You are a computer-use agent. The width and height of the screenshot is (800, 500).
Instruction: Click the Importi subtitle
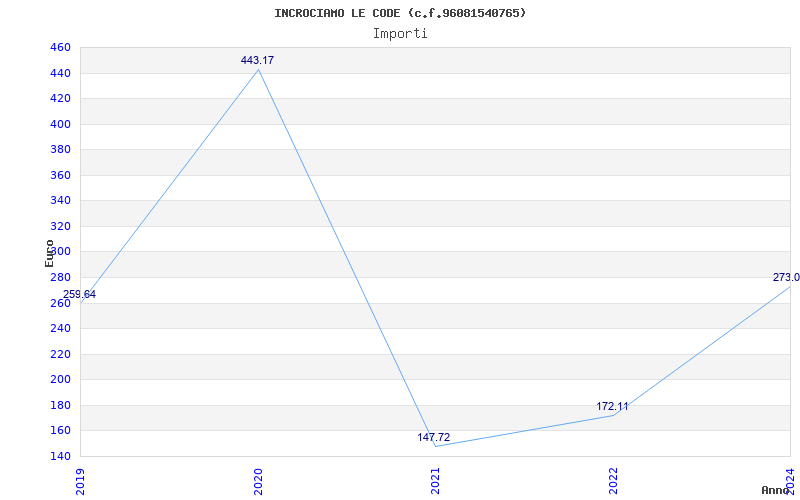coord(400,34)
